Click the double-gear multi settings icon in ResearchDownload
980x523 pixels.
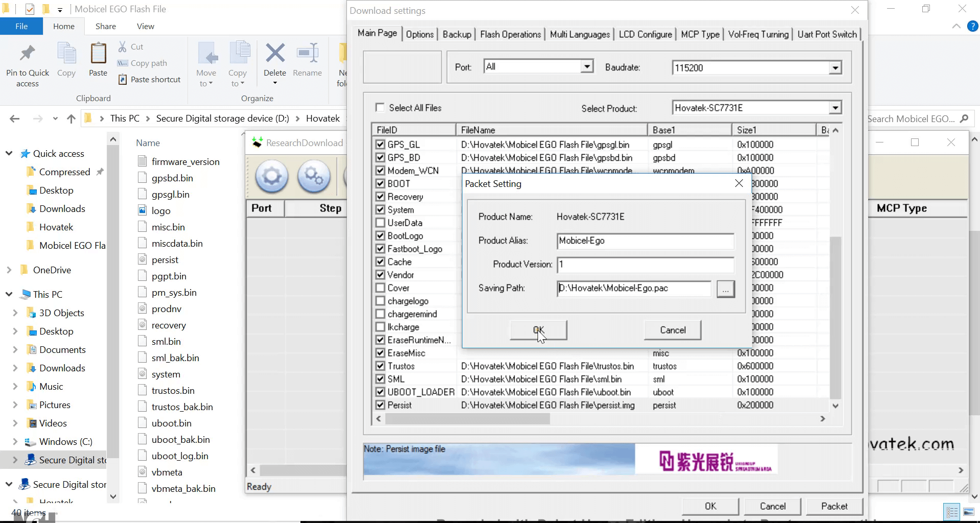click(x=313, y=177)
